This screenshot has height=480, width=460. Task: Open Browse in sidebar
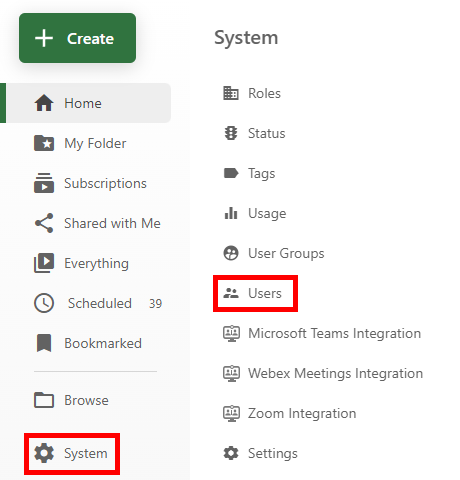point(86,400)
